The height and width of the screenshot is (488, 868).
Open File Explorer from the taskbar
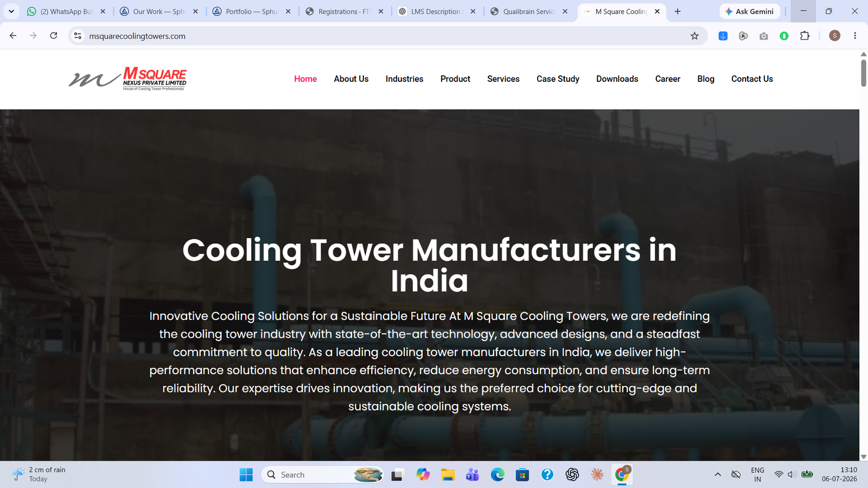click(x=448, y=475)
